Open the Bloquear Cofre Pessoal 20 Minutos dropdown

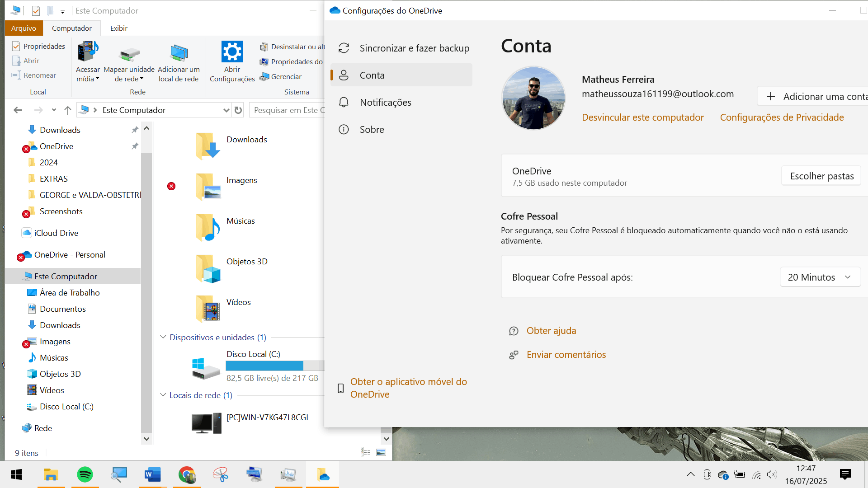point(820,277)
